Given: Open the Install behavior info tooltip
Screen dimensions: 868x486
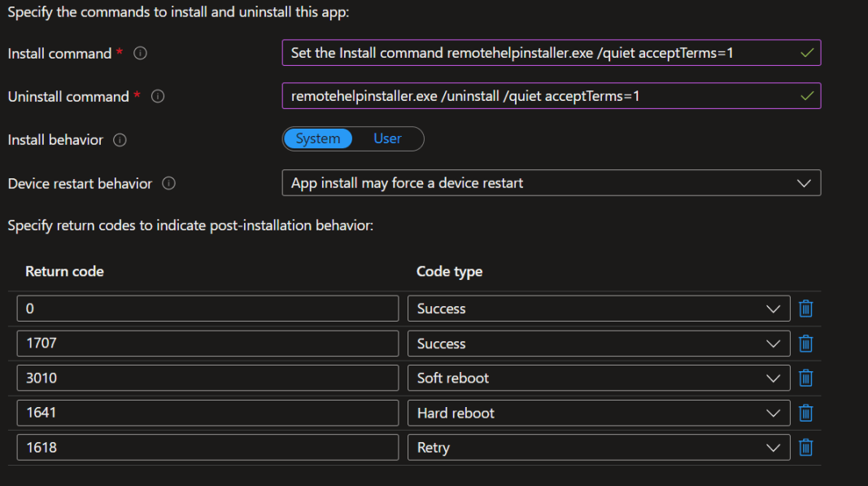Looking at the screenshot, I should [119, 139].
